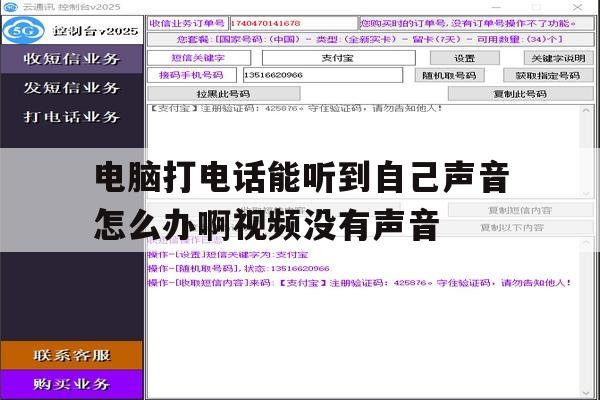Blacklist number with 拉黑此号码
The height and width of the screenshot is (400, 600).
224,94
